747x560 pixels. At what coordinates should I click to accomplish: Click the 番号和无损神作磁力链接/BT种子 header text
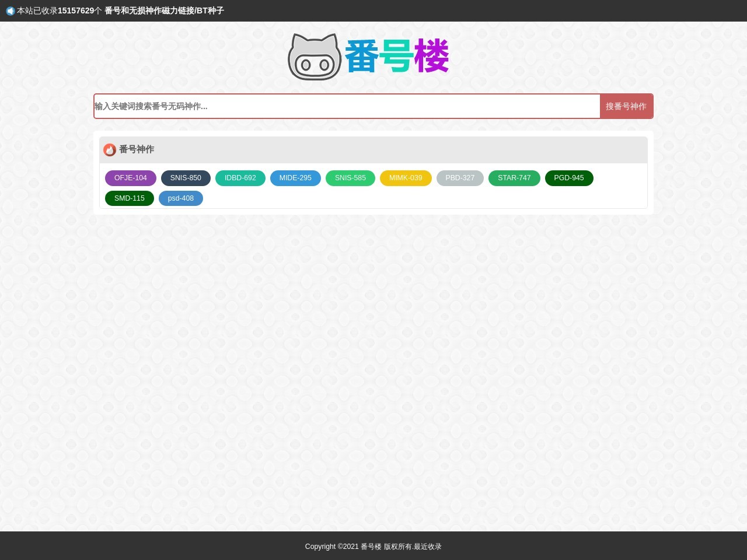(164, 10)
